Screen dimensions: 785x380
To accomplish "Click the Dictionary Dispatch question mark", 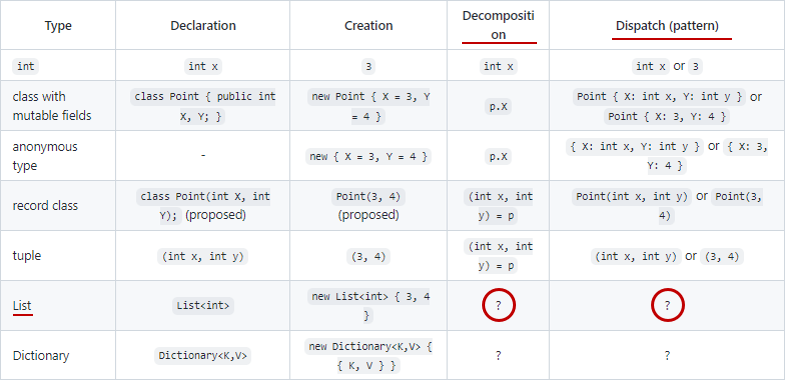I will pyautogui.click(x=667, y=355).
